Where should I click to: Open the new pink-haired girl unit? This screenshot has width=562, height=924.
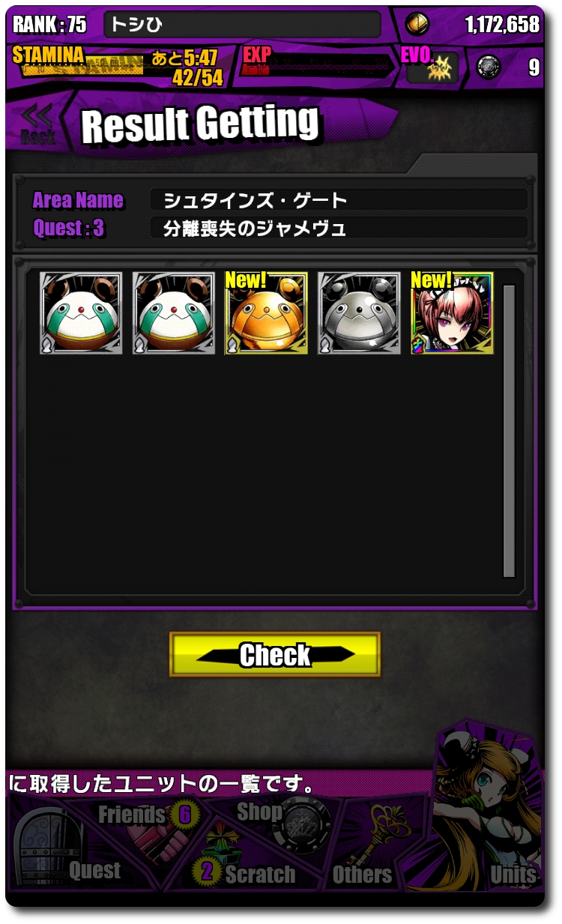point(452,313)
